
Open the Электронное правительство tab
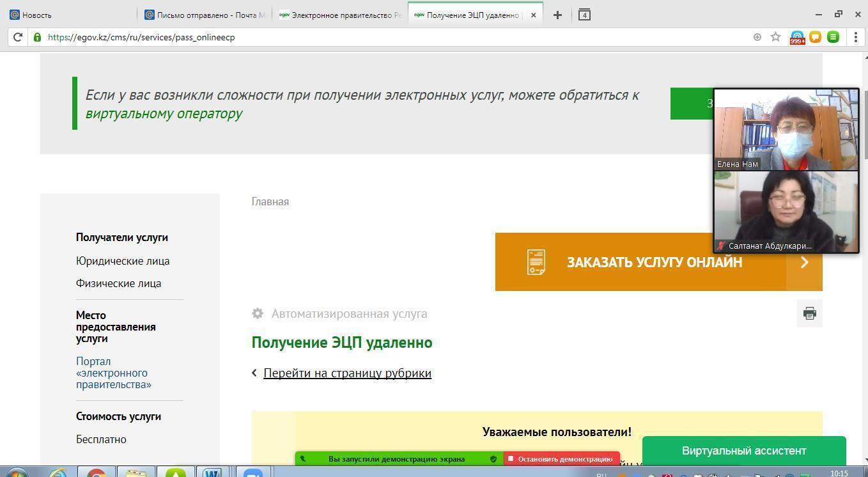pos(340,15)
